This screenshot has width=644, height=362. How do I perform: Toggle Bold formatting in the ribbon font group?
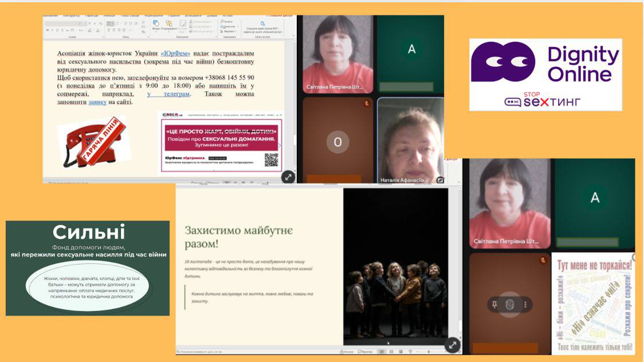(x=47, y=30)
